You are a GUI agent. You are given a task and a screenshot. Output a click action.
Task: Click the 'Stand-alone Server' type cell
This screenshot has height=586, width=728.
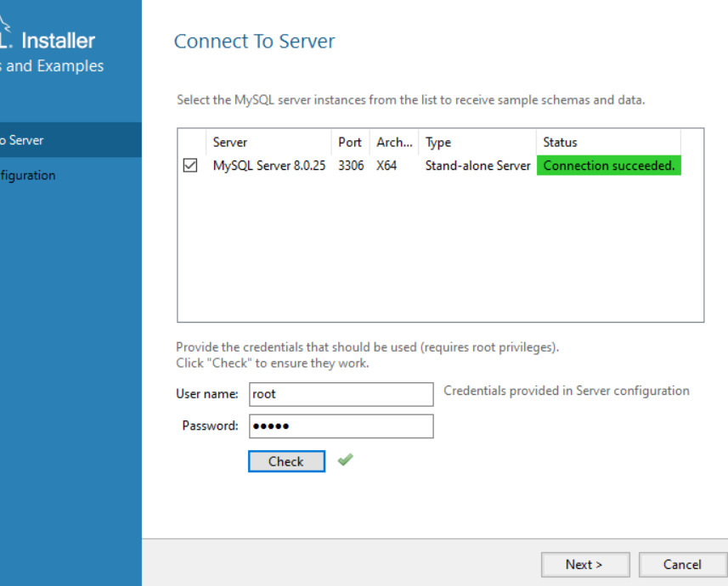[477, 166]
